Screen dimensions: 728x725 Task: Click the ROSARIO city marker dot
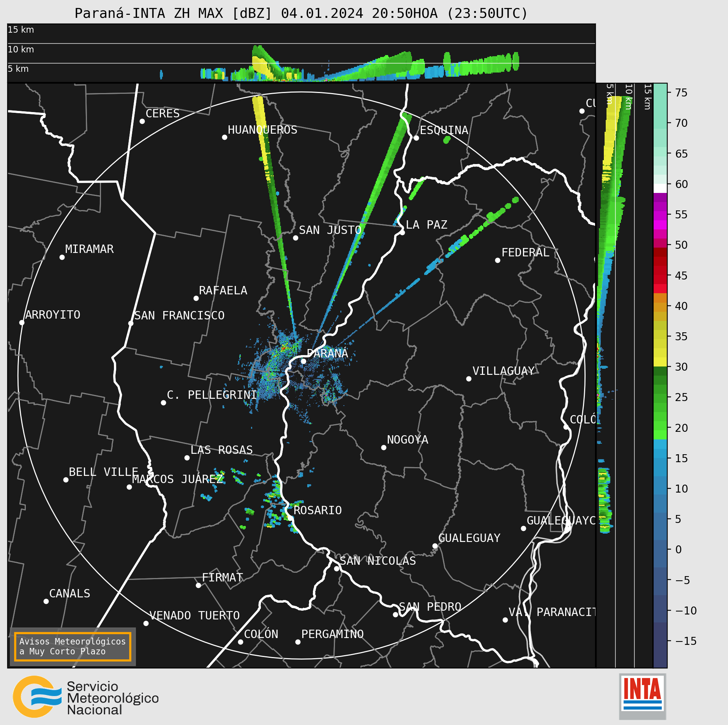(x=290, y=518)
